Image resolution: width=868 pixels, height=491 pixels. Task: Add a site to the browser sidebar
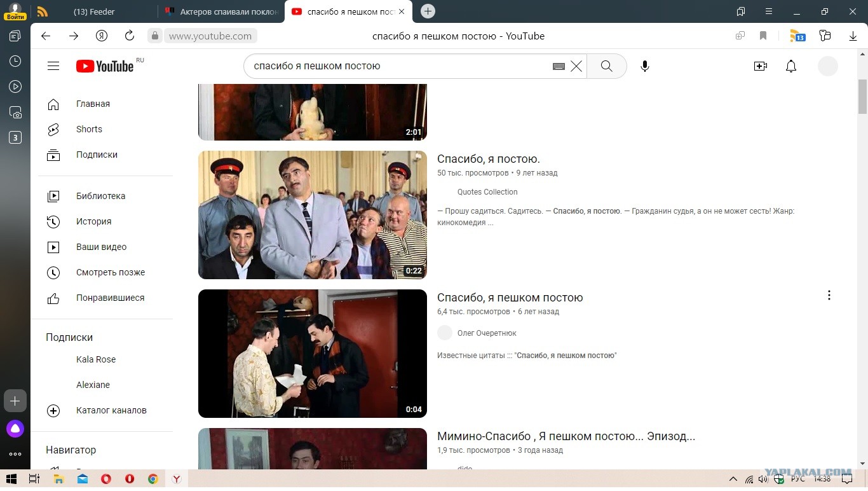click(x=15, y=401)
